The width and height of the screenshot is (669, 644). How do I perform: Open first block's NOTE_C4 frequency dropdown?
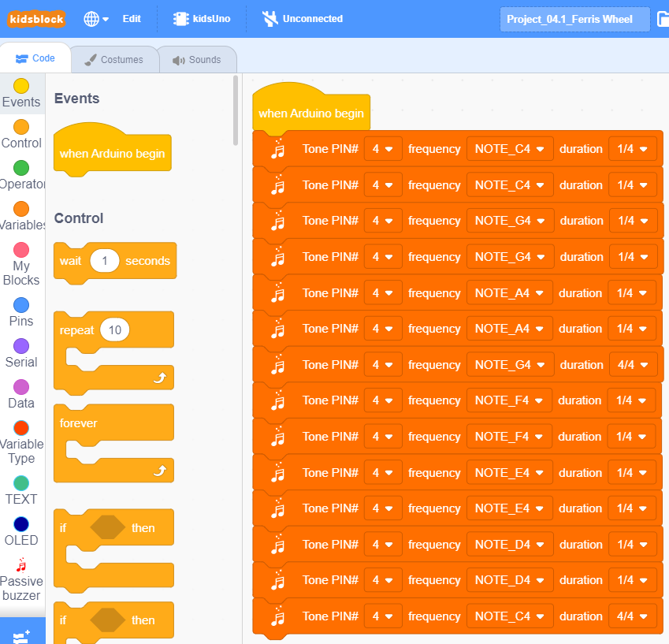point(510,149)
